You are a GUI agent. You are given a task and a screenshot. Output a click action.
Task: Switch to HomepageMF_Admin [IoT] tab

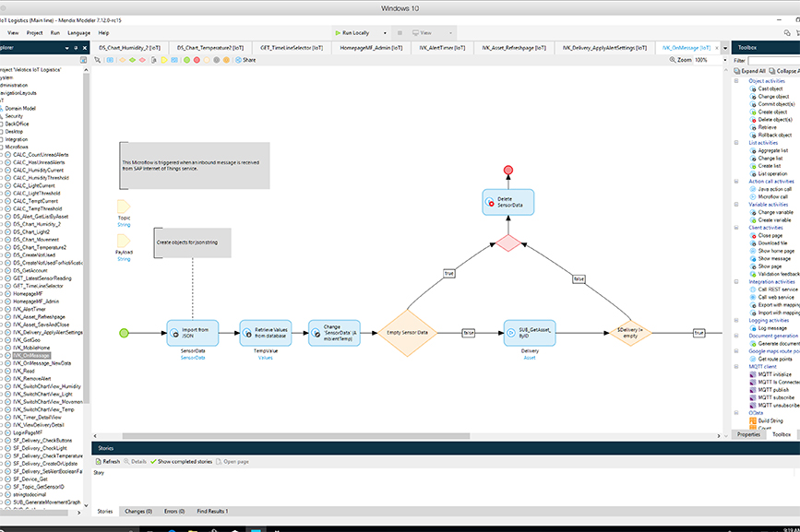point(372,48)
